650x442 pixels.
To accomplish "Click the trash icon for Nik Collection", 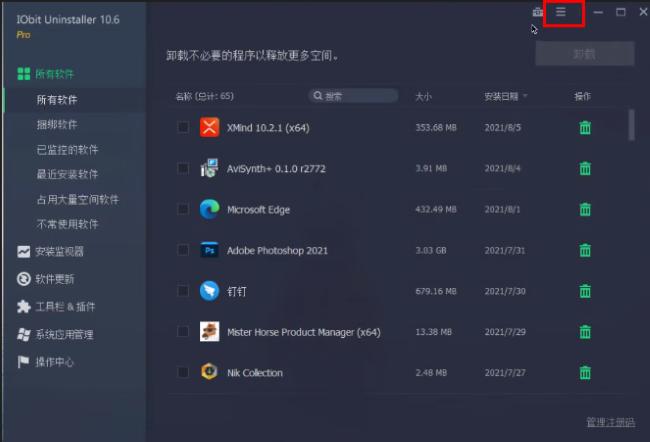I will 585,373.
